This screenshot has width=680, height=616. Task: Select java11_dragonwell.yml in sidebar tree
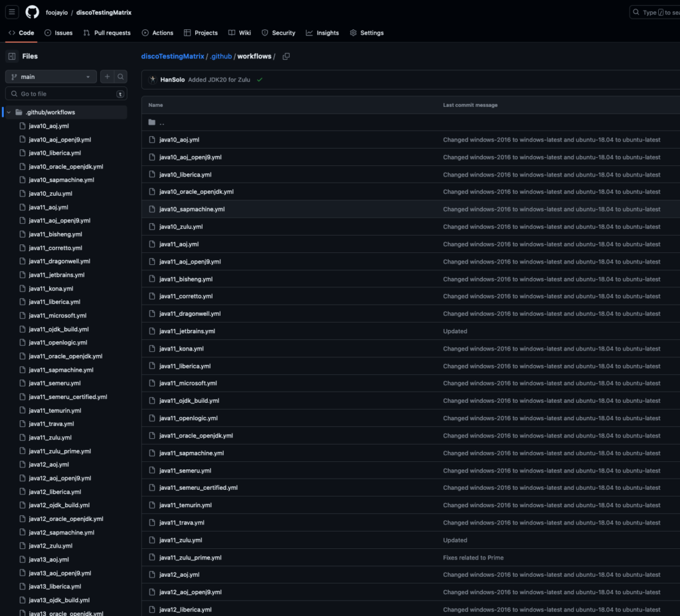click(x=59, y=262)
